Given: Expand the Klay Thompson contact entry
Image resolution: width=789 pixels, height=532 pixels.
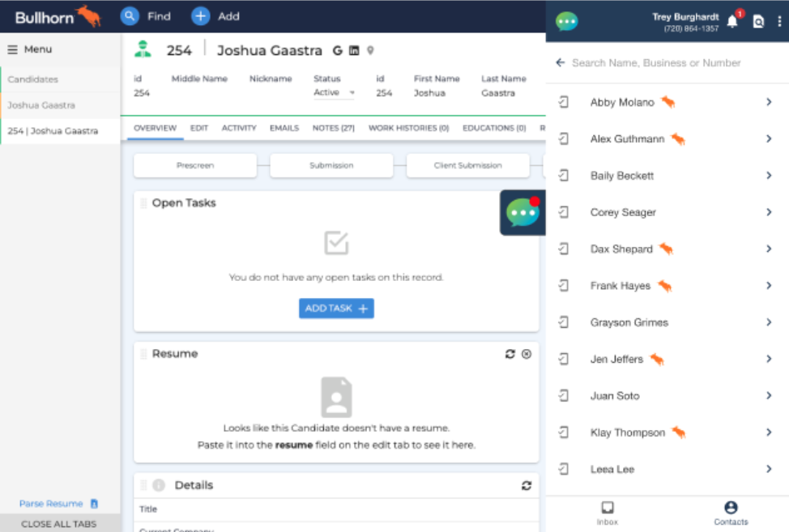Looking at the screenshot, I should (768, 432).
